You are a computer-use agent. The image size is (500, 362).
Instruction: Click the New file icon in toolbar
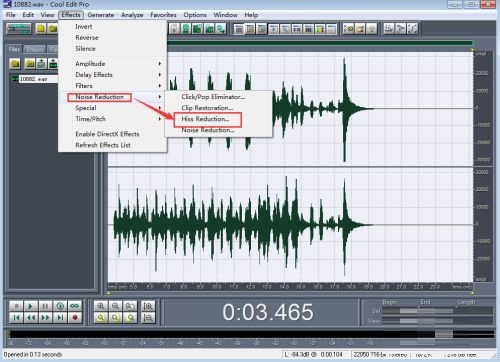pos(41,29)
